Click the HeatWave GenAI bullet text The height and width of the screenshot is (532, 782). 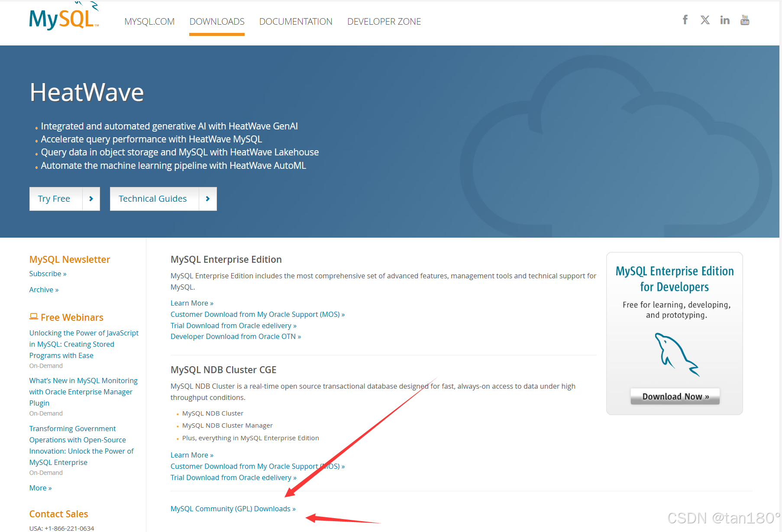pyautogui.click(x=169, y=126)
